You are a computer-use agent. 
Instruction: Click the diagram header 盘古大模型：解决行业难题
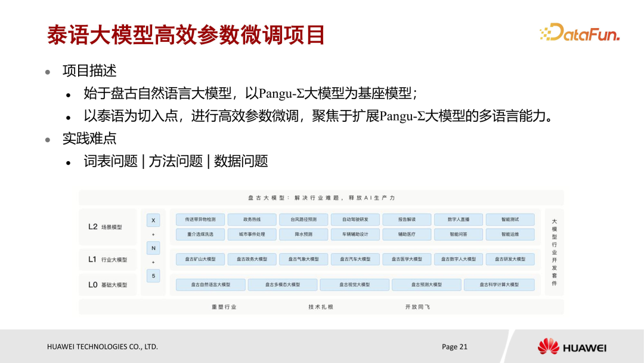[321, 198]
